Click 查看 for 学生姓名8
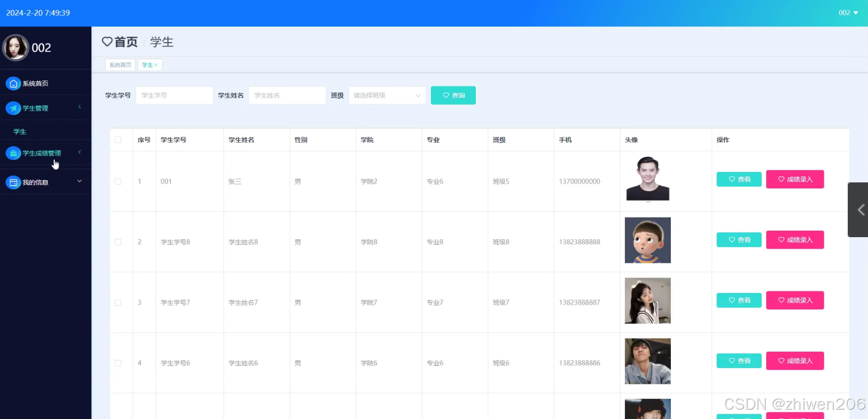The image size is (868, 419). pyautogui.click(x=739, y=240)
